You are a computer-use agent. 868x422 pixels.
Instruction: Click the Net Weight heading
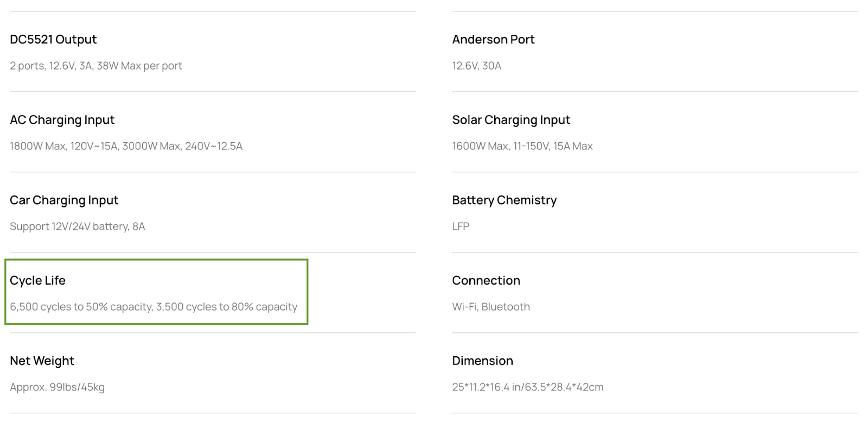[42, 361]
